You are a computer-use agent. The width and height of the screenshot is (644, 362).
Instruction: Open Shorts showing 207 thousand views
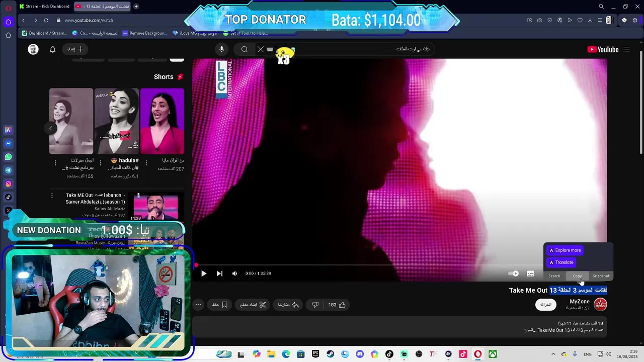pos(162,121)
